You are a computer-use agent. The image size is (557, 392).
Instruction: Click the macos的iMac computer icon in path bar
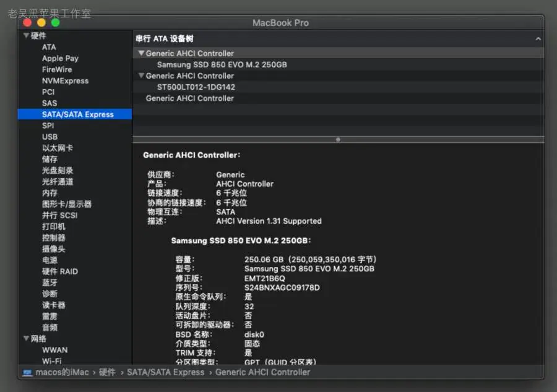pyautogui.click(x=27, y=372)
